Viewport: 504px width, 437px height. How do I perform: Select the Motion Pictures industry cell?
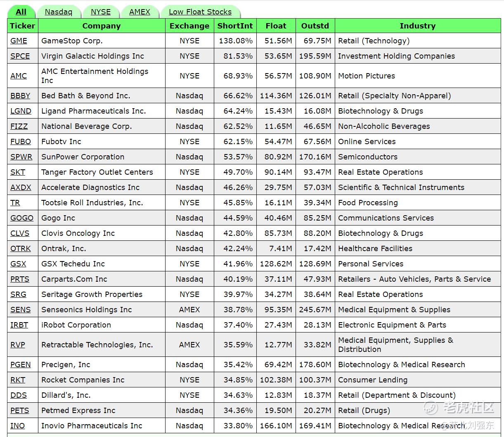tap(418, 76)
